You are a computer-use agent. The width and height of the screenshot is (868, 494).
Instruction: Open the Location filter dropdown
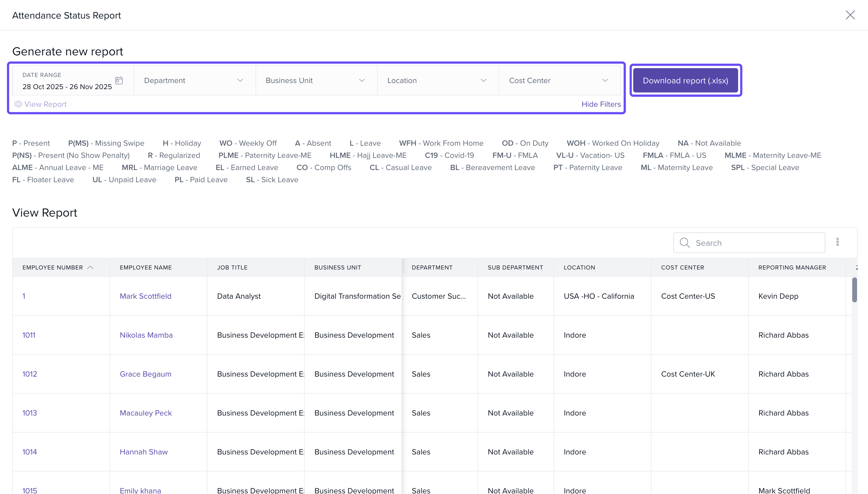click(438, 80)
